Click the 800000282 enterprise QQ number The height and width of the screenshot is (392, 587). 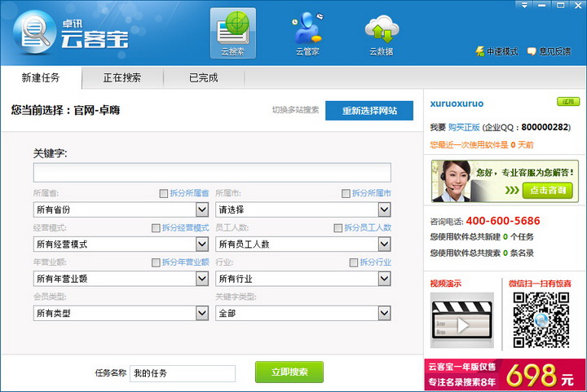pos(545,127)
